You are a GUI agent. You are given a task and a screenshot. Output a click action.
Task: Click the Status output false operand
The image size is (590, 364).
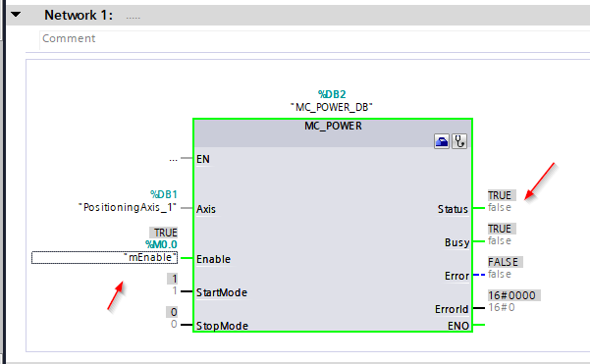tap(500, 207)
